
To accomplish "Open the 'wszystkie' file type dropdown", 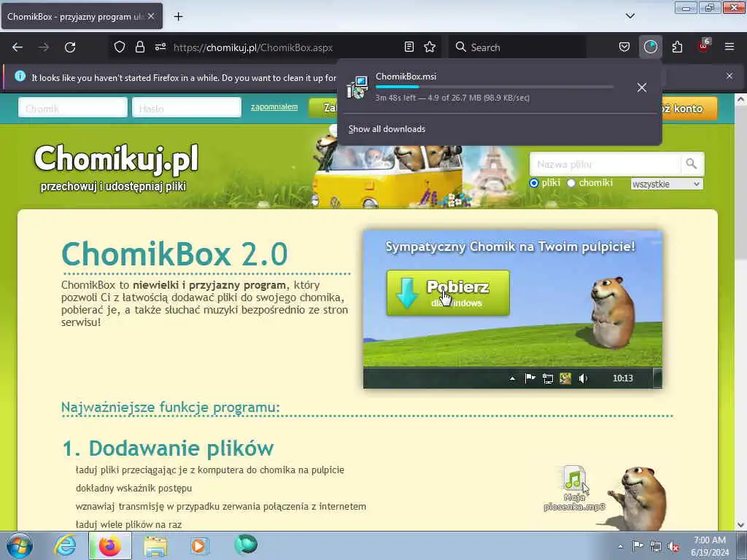I will click(667, 184).
